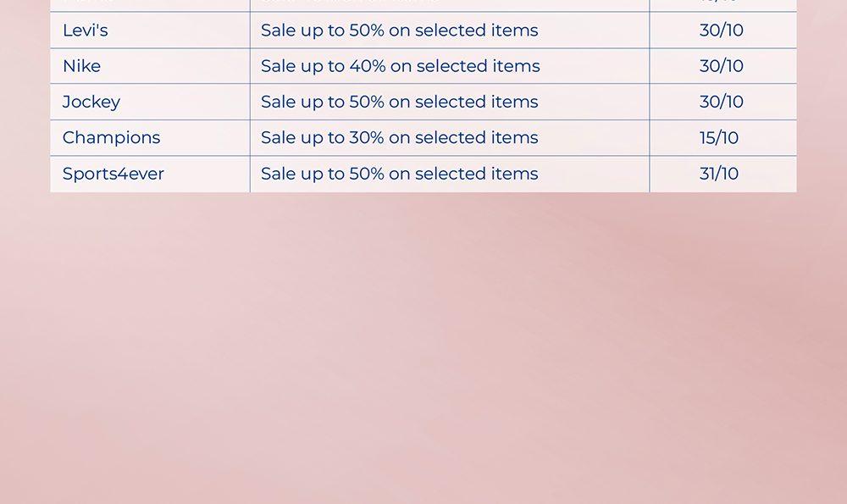847x504 pixels.
Task: Select the Champions brand cell
Action: coord(111,138)
